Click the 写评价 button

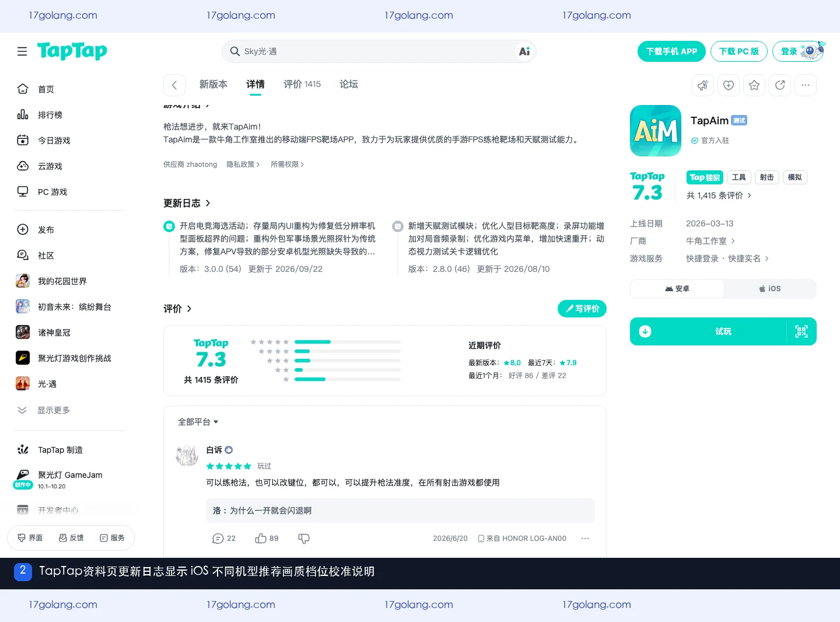click(582, 309)
